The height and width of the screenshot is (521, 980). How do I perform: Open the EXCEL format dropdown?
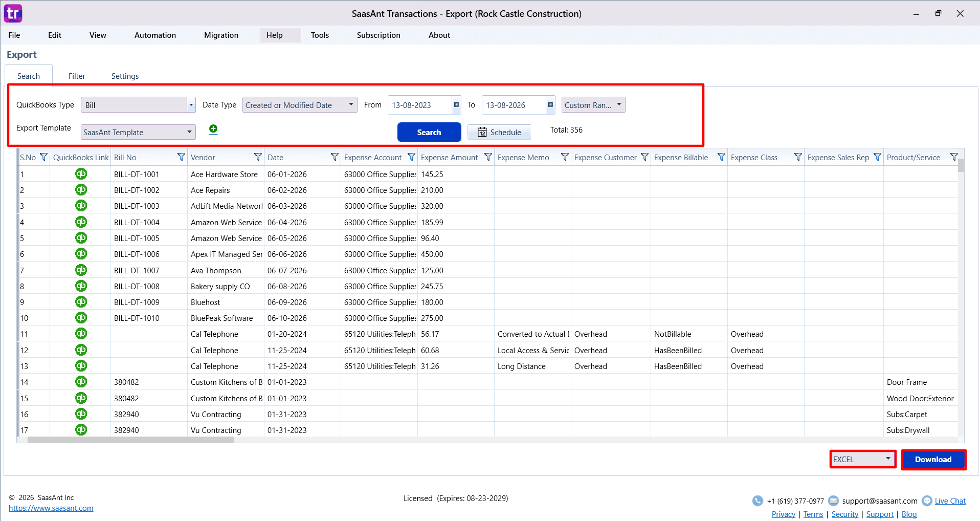[862, 459]
